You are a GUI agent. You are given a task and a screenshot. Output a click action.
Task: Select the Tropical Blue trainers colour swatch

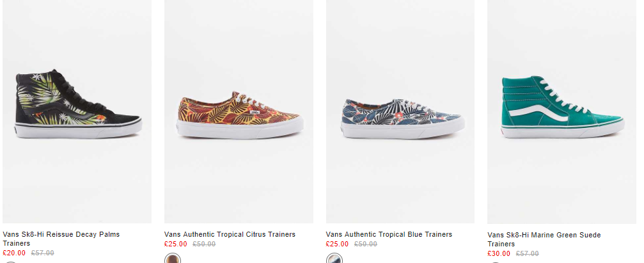(x=334, y=259)
